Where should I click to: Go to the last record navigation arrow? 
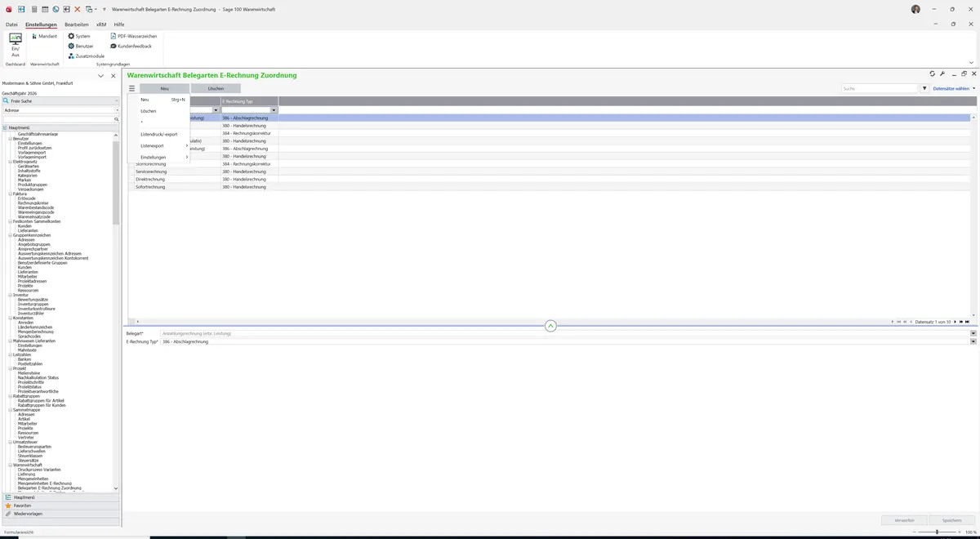click(967, 322)
